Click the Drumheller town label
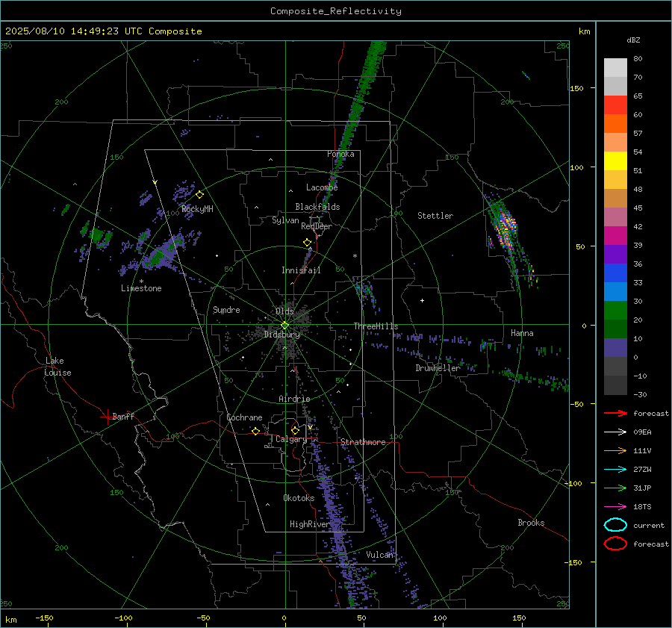This screenshot has width=672, height=628. 438,368
